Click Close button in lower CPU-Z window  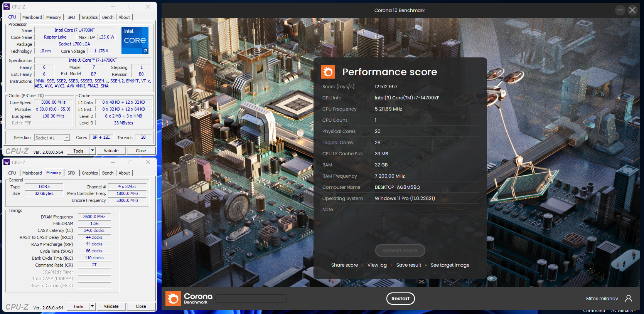141,306
